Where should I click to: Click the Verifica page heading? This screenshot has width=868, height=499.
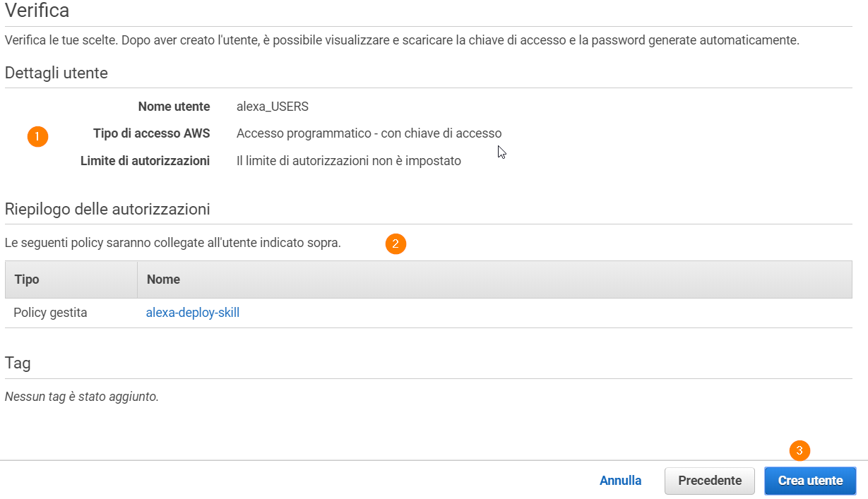pos(37,11)
